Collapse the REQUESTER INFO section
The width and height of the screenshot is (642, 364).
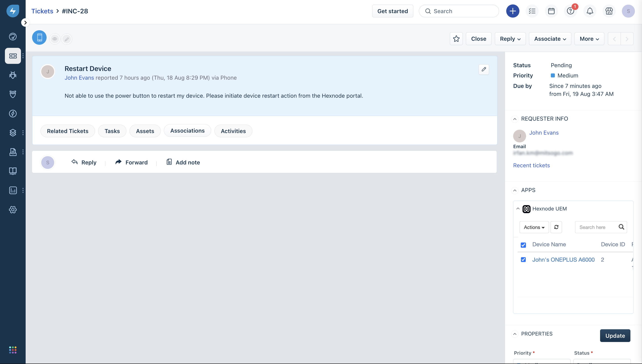tap(514, 119)
